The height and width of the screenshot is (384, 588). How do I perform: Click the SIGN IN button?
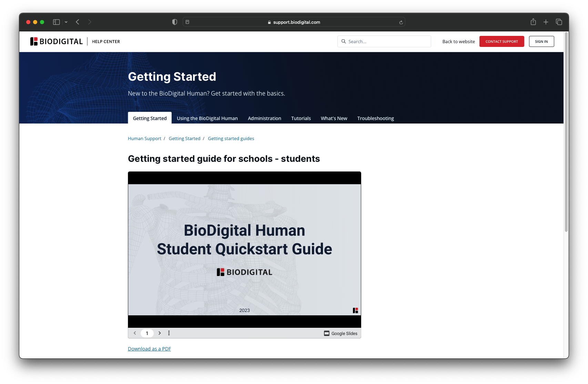pyautogui.click(x=541, y=41)
